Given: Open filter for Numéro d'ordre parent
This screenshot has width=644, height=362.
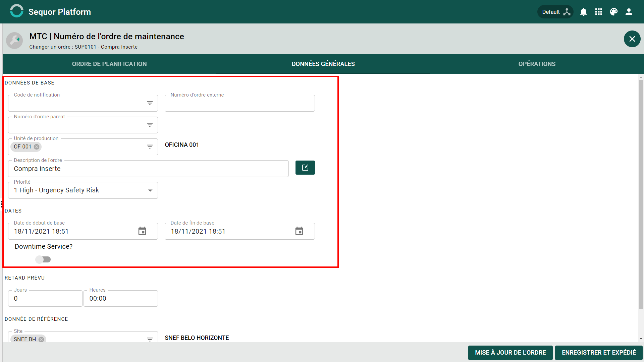Looking at the screenshot, I should point(150,125).
